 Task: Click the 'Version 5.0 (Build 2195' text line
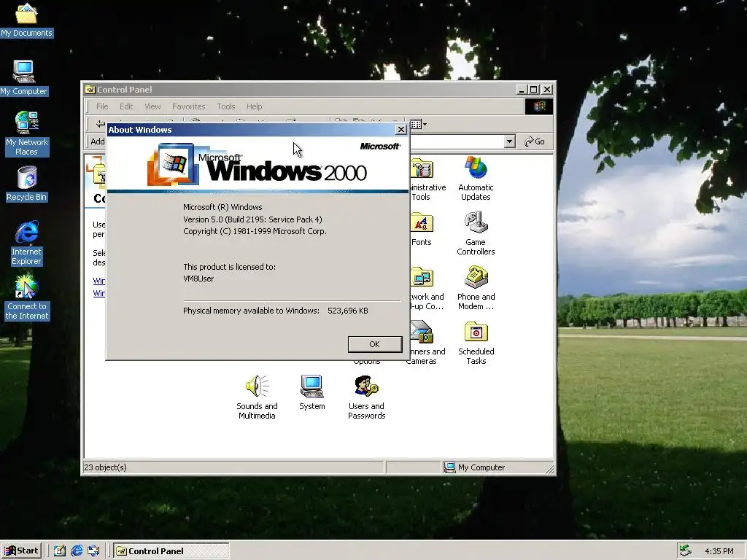point(252,219)
